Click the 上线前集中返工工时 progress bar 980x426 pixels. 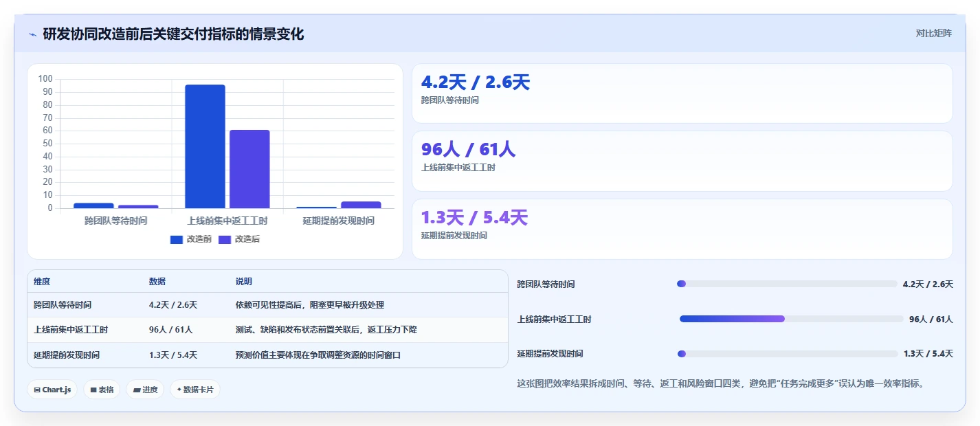point(791,319)
